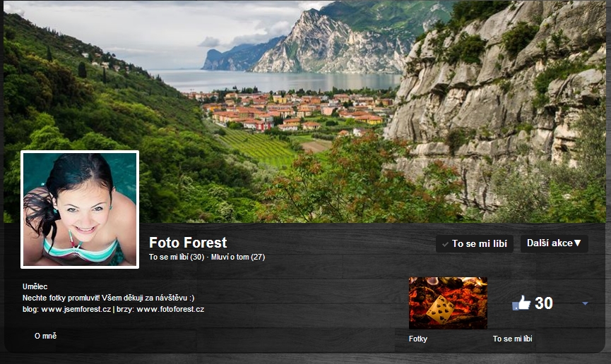Viewport: 611px width, 364px height.
Task: Toggle the 'To se mi líbí' liked button
Action: point(474,243)
